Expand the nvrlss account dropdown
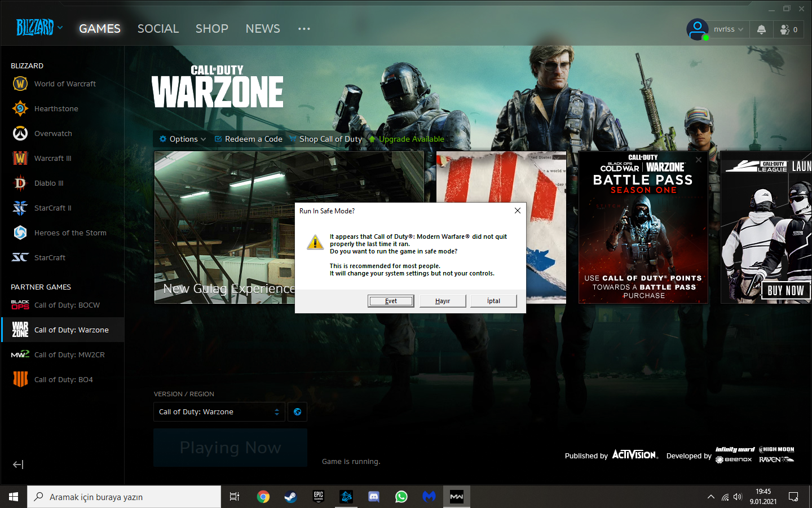Viewport: 812px width, 508px height. (729, 29)
